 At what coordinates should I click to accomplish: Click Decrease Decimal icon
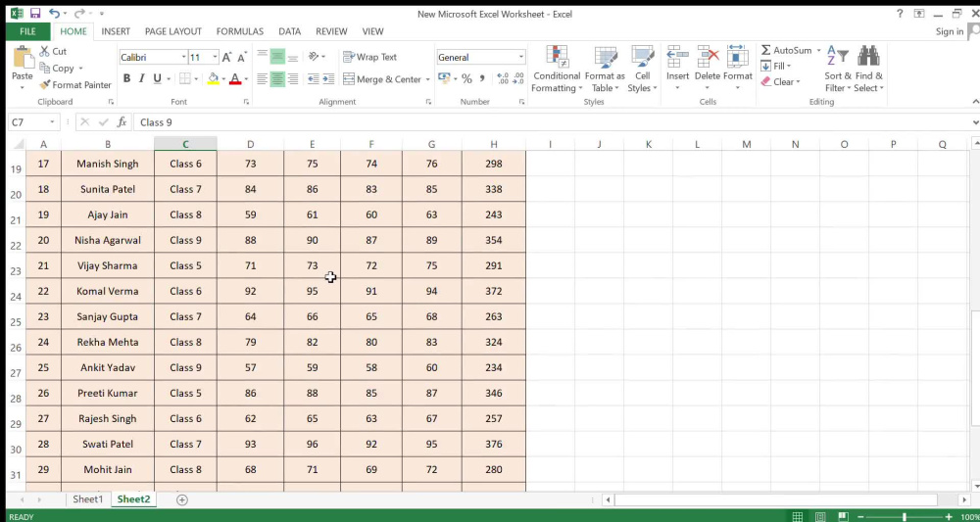pos(518,78)
